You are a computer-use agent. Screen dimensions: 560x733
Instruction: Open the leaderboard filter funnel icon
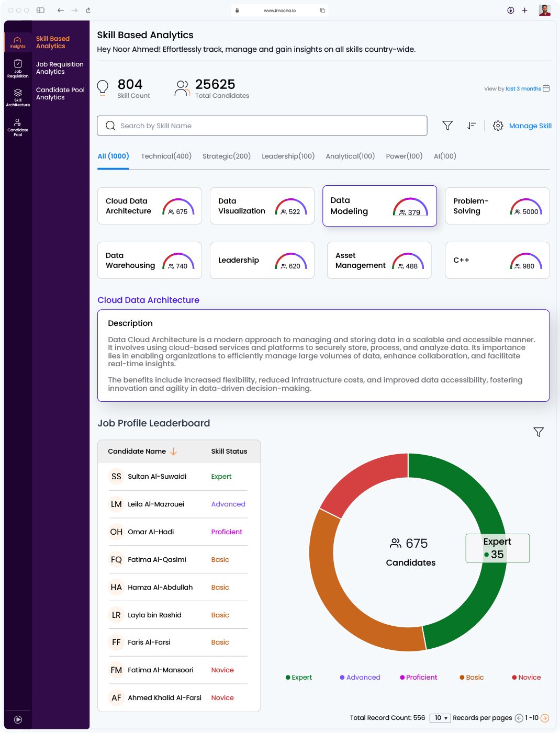[539, 432]
